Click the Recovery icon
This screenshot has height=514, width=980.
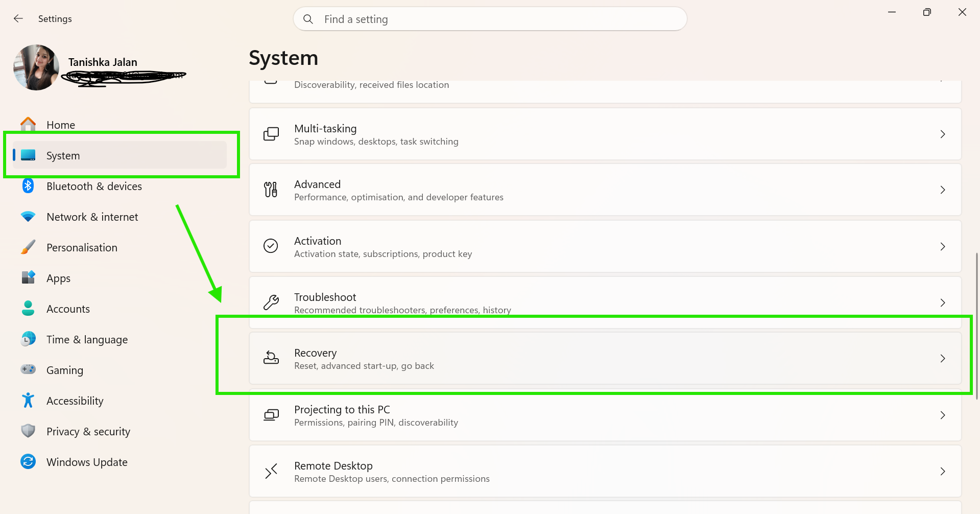coord(271,358)
